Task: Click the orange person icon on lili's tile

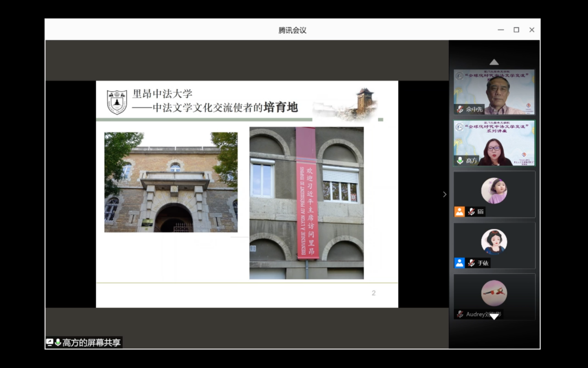Action: [459, 212]
